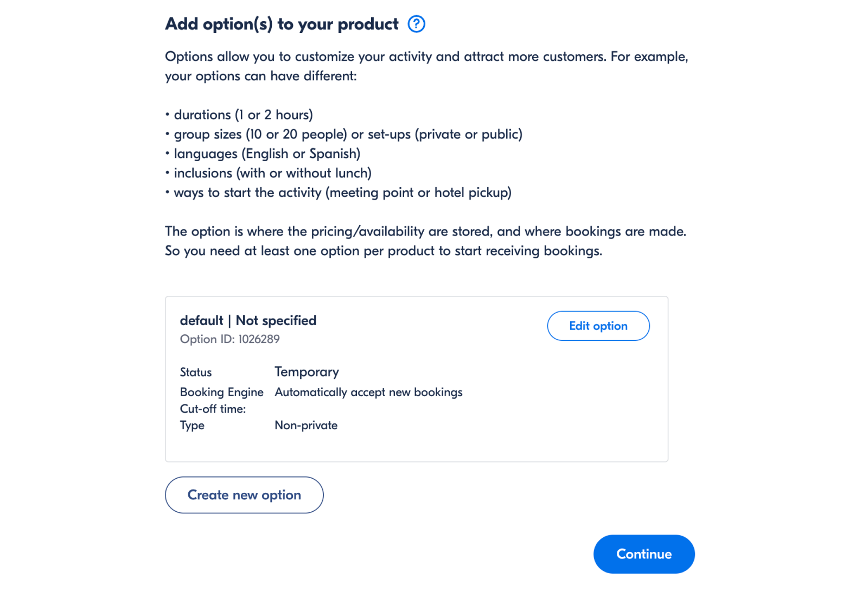
Task: Select the option titled default | Not specified
Action: (248, 320)
